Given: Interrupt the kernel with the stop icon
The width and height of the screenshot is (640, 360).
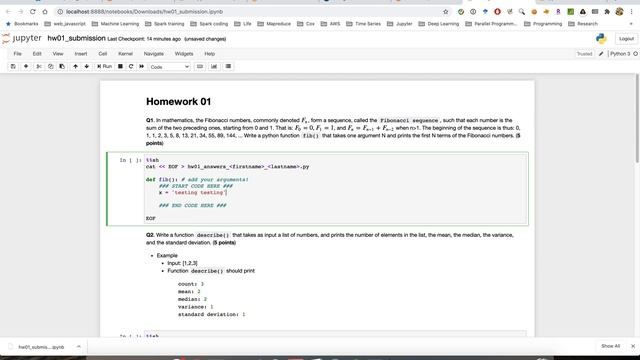Looking at the screenshot, I should click(x=120, y=67).
